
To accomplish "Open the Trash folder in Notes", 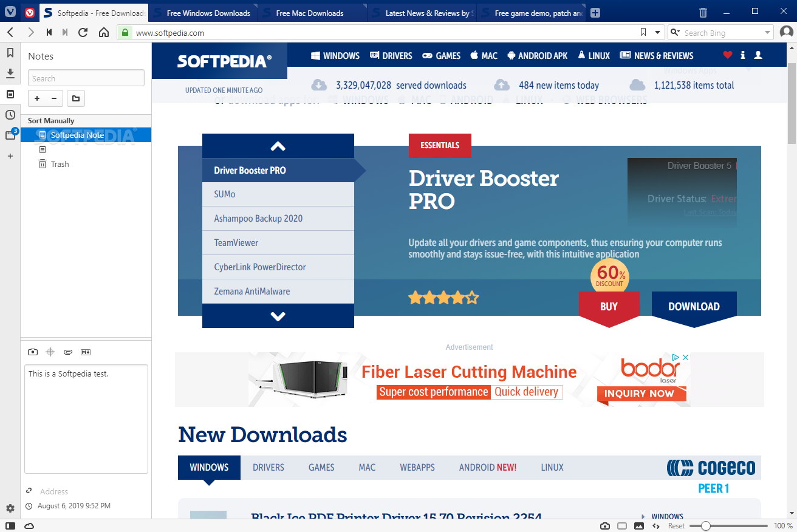I will coord(60,164).
